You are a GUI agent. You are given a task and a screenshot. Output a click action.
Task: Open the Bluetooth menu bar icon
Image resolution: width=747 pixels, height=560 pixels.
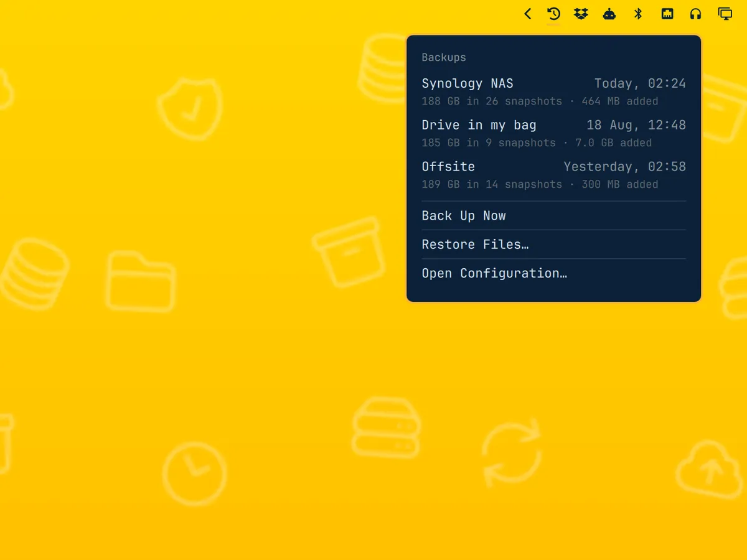tap(638, 14)
